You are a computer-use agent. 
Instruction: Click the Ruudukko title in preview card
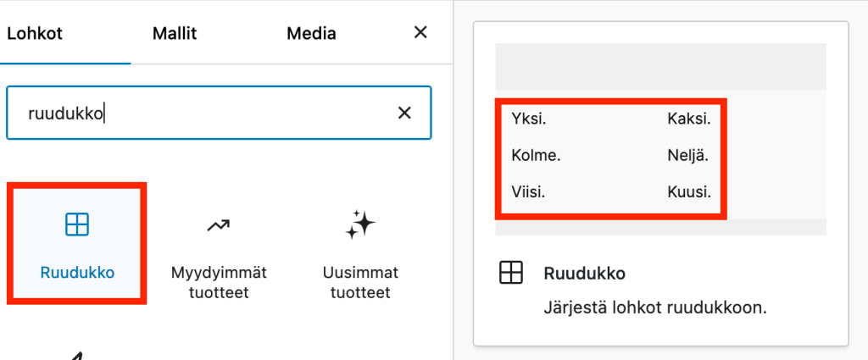point(585,274)
